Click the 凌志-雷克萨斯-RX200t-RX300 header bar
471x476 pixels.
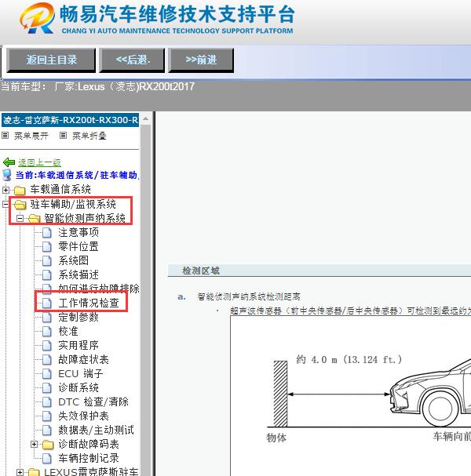tap(70, 120)
